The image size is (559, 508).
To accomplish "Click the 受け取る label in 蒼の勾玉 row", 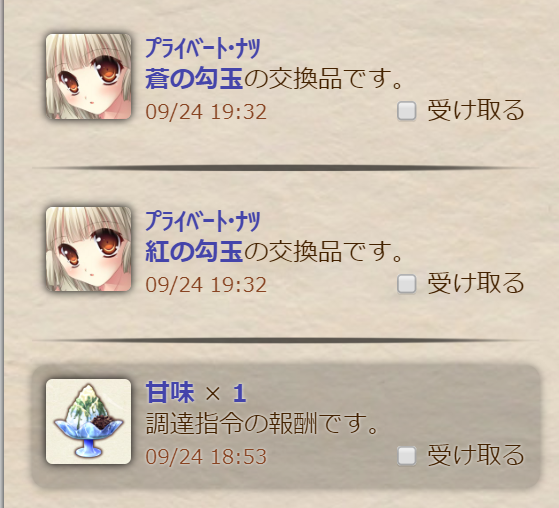I will [x=476, y=111].
